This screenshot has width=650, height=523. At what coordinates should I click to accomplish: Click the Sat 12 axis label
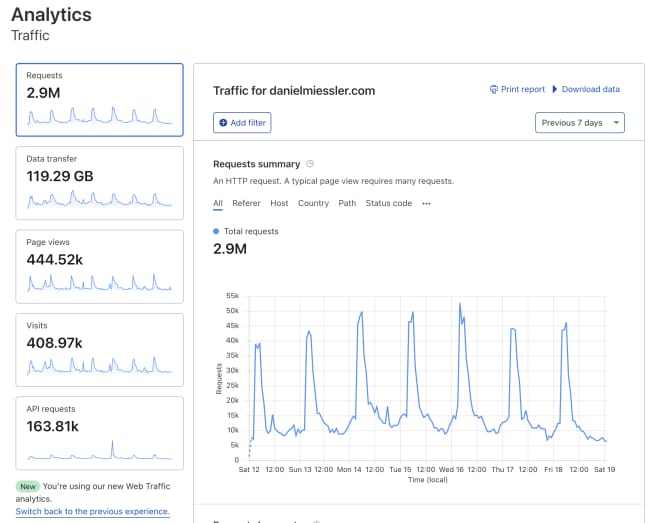249,470
